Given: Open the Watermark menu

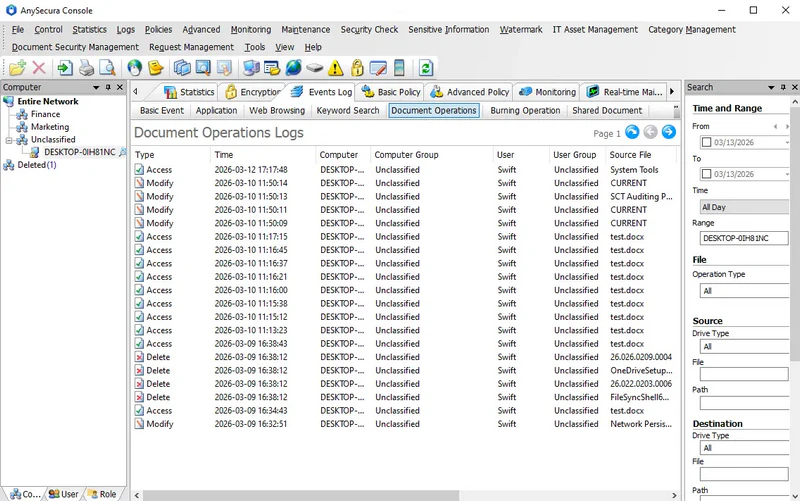Looking at the screenshot, I should (521, 30).
